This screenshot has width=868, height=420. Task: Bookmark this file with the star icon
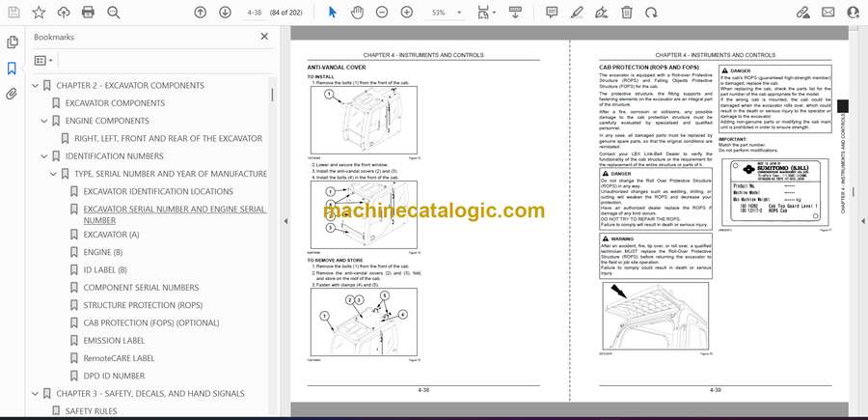[x=39, y=13]
